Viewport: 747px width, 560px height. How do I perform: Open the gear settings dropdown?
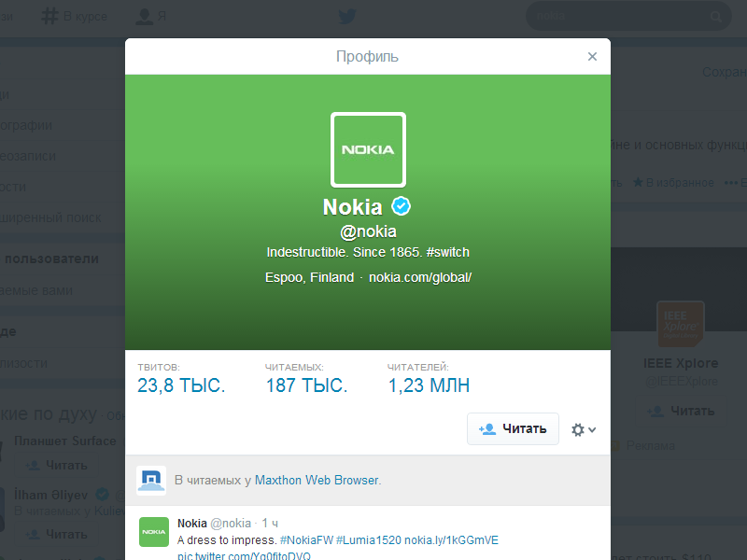tap(584, 429)
